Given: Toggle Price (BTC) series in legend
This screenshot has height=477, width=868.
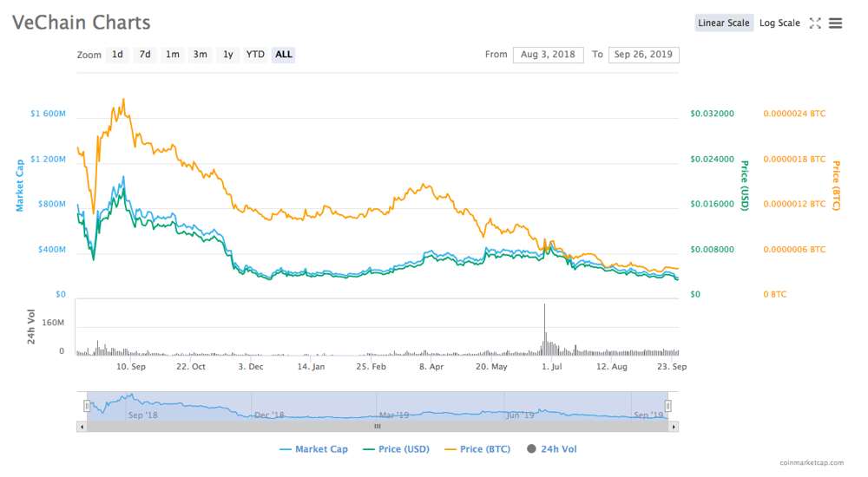Looking at the screenshot, I should pyautogui.click(x=477, y=448).
